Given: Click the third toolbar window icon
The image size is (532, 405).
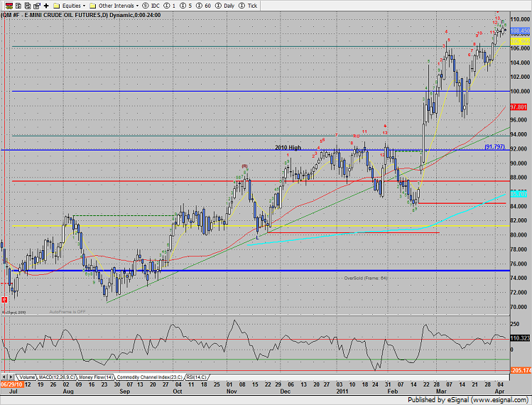Looking at the screenshot, I should (x=28, y=6).
